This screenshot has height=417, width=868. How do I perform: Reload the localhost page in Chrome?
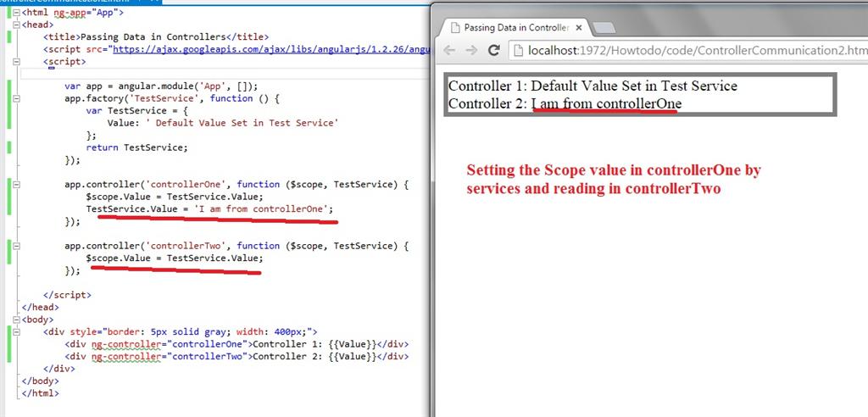tap(494, 51)
